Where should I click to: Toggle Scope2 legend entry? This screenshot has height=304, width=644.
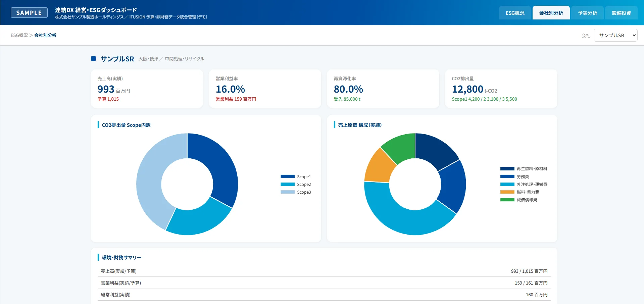(296, 184)
